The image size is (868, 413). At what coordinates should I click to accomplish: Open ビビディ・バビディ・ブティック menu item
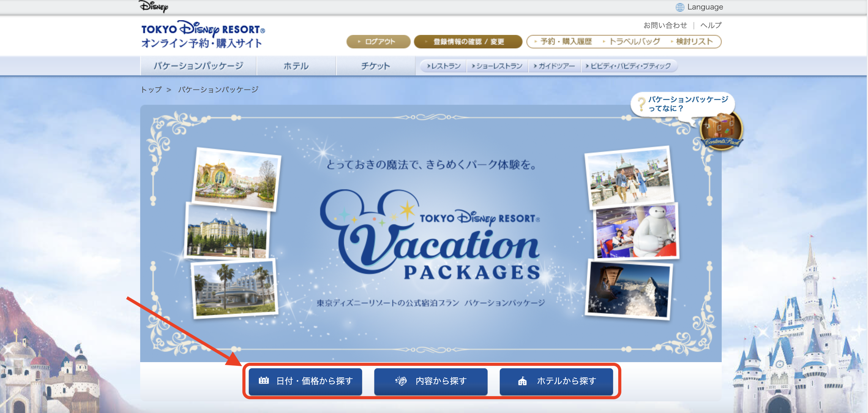pos(628,66)
